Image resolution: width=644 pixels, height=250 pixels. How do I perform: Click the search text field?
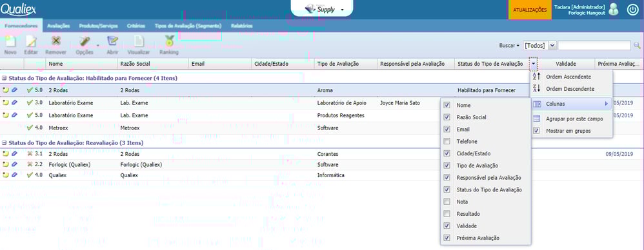[x=595, y=46]
